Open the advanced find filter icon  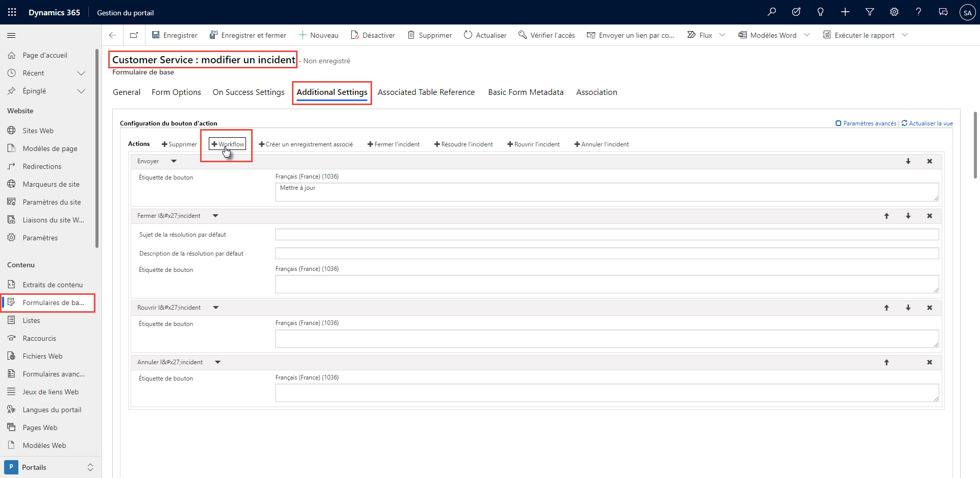click(870, 12)
